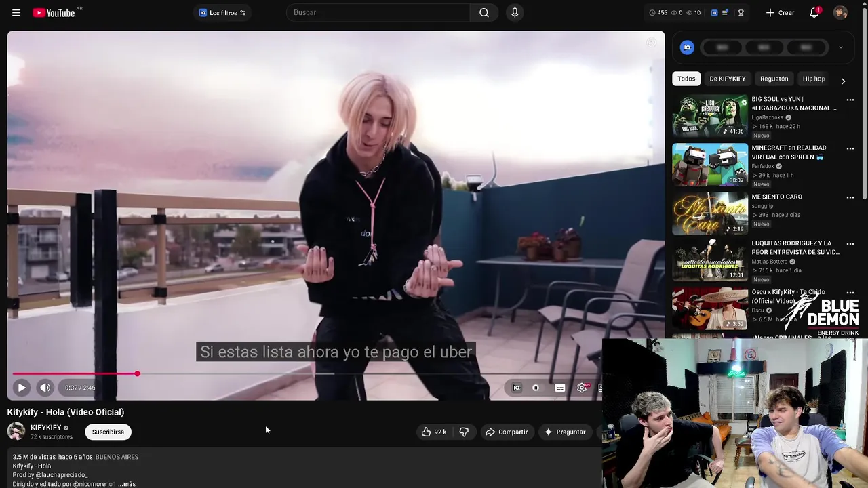Click the Crear button
The height and width of the screenshot is (488, 868).
tap(780, 12)
